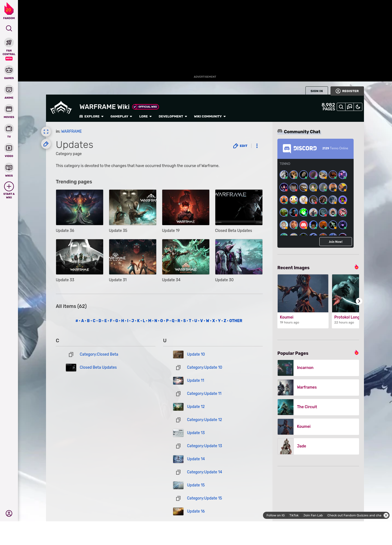Jump to letter C in index
Screen dimensions: 392x545
pos(94,321)
